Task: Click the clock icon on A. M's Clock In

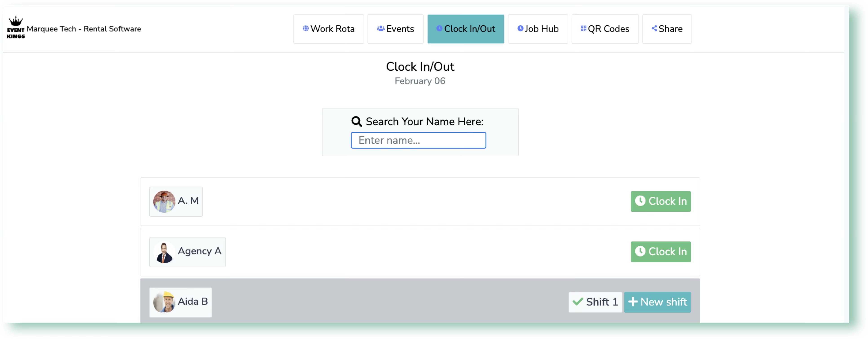Action: (x=640, y=201)
